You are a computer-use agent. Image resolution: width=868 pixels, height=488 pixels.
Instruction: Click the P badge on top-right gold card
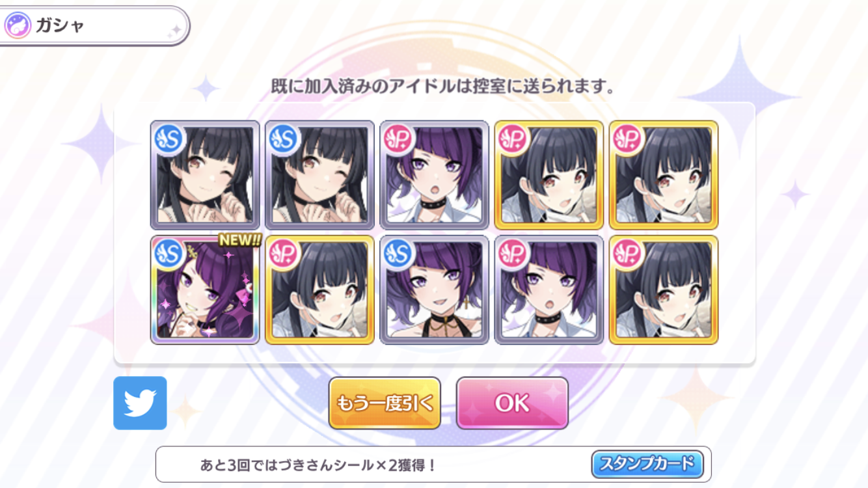(627, 139)
